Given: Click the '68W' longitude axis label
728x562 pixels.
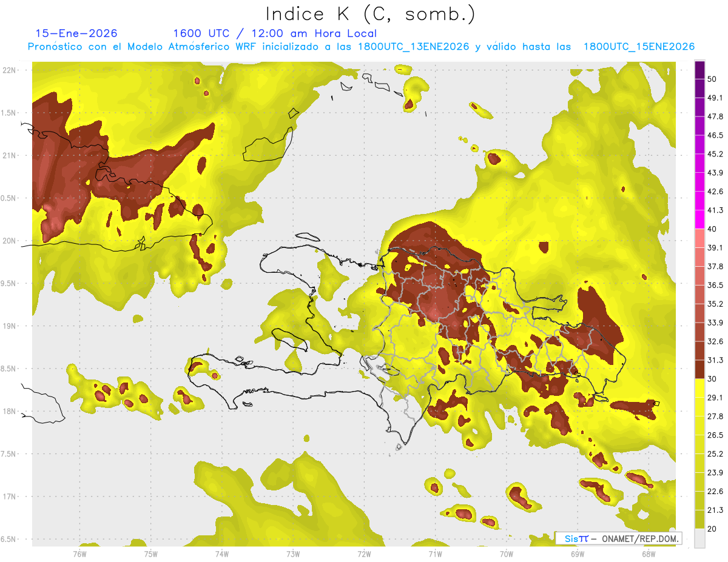Looking at the screenshot, I should [x=648, y=554].
